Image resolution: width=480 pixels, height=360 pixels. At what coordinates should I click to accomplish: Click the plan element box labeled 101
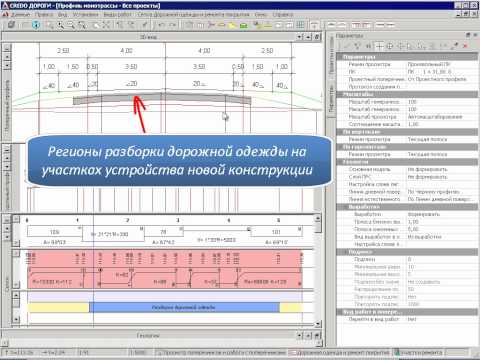click(x=276, y=232)
